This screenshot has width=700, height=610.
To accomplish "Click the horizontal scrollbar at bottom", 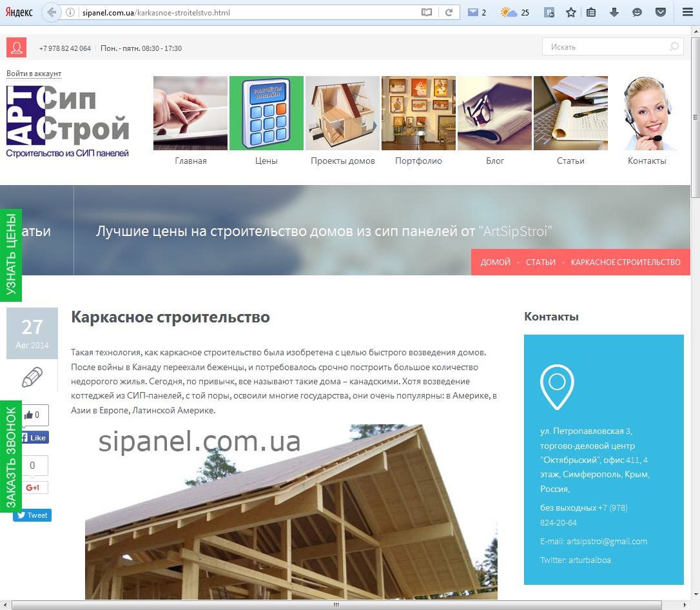I will point(336,605).
